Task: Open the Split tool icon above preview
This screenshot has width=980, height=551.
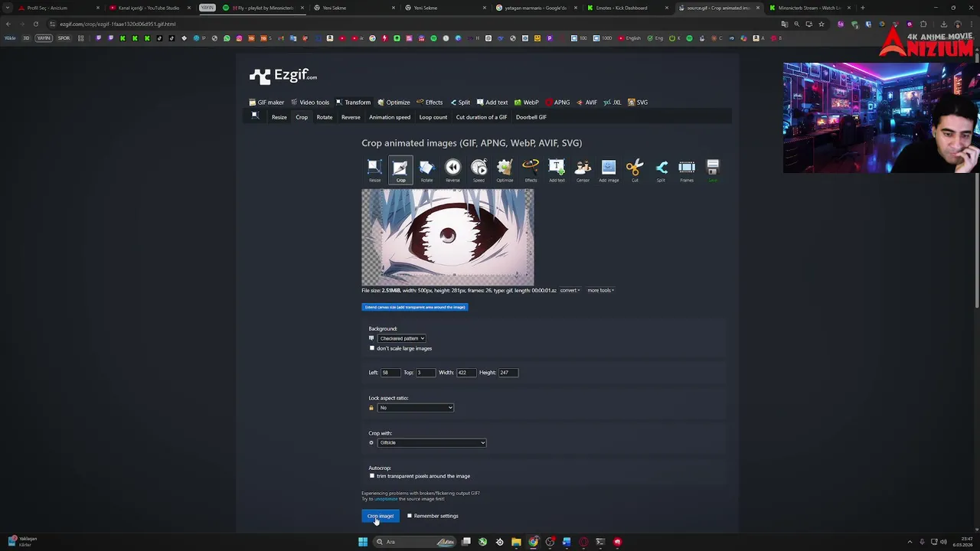Action: click(x=661, y=170)
